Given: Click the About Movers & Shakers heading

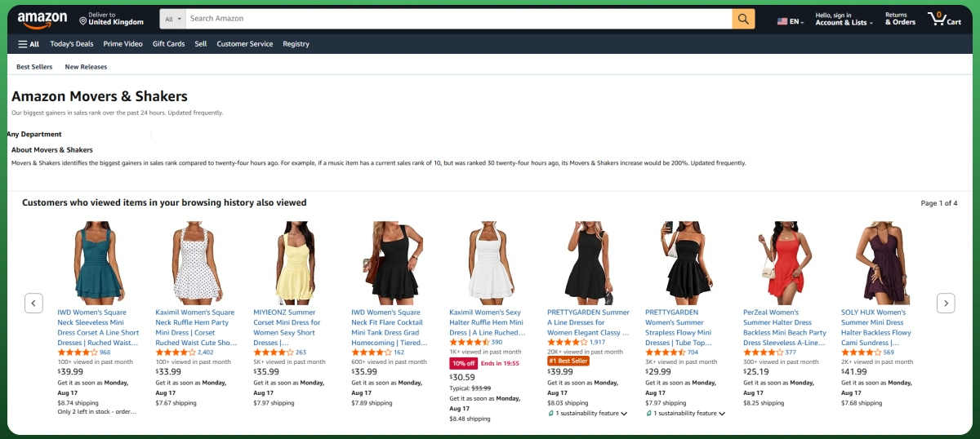Looking at the screenshot, I should 52,150.
